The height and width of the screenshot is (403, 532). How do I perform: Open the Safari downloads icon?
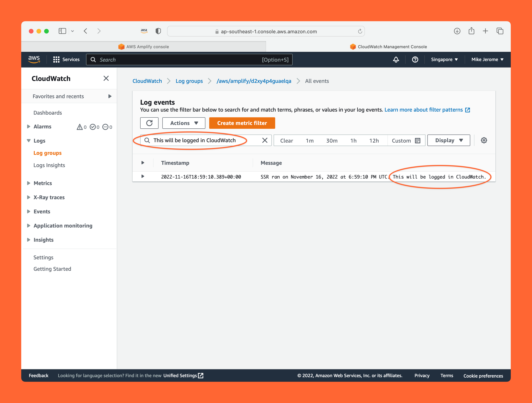[457, 31]
